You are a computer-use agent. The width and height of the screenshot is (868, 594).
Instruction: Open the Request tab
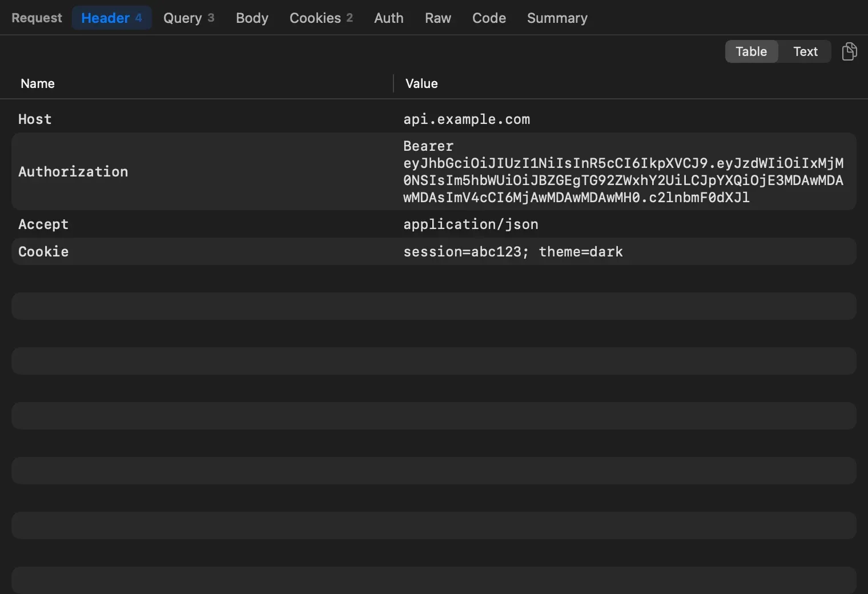(37, 18)
